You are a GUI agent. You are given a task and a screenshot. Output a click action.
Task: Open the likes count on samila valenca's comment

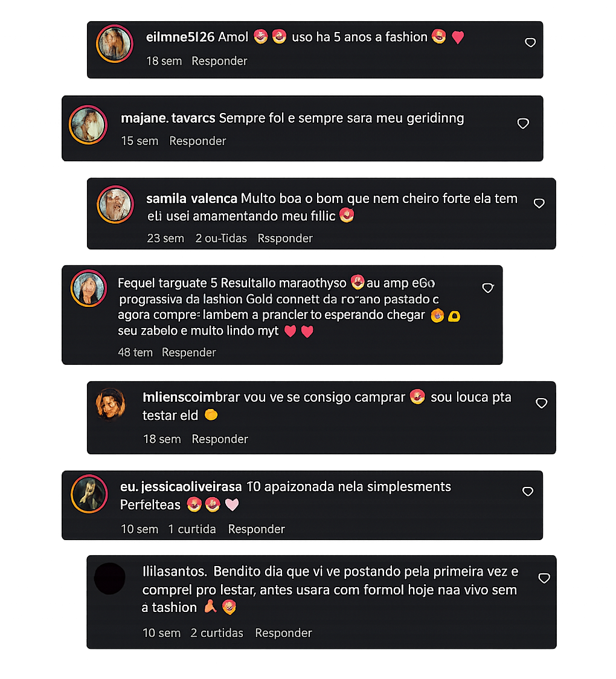pyautogui.click(x=221, y=238)
